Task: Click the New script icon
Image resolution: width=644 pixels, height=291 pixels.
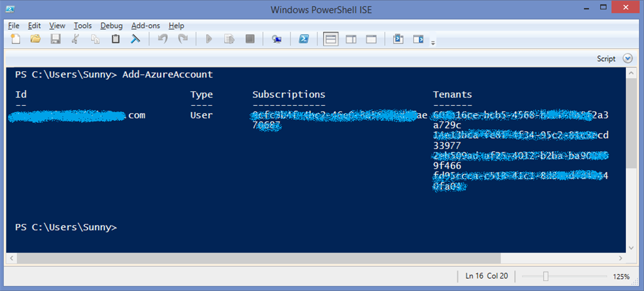Action: click(x=16, y=39)
